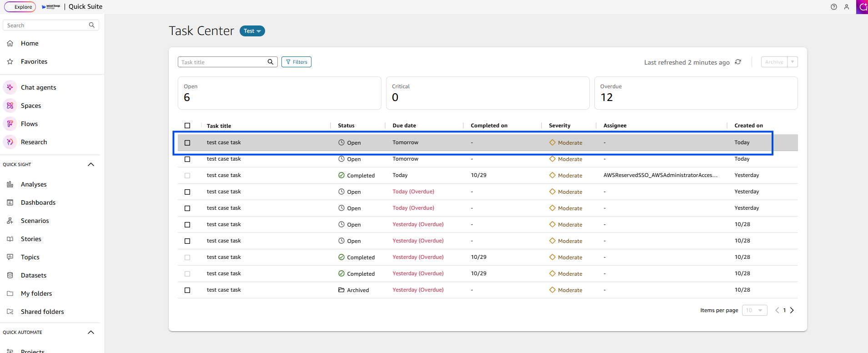Go to next page arrow in pagination
Image resolution: width=868 pixels, height=353 pixels.
click(792, 310)
